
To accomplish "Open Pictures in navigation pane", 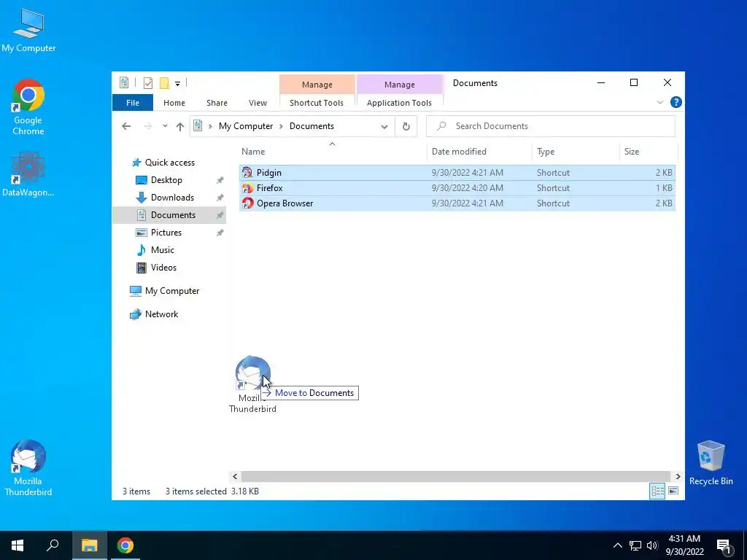I will click(166, 233).
